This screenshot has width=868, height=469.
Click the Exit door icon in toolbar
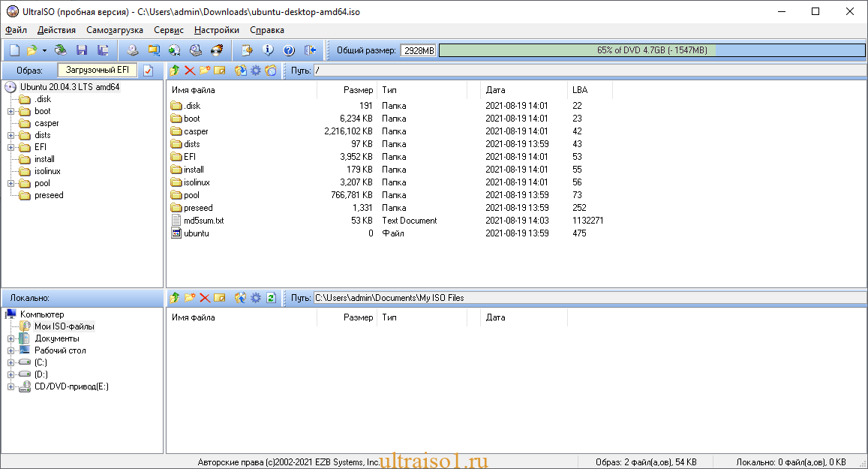pyautogui.click(x=310, y=50)
